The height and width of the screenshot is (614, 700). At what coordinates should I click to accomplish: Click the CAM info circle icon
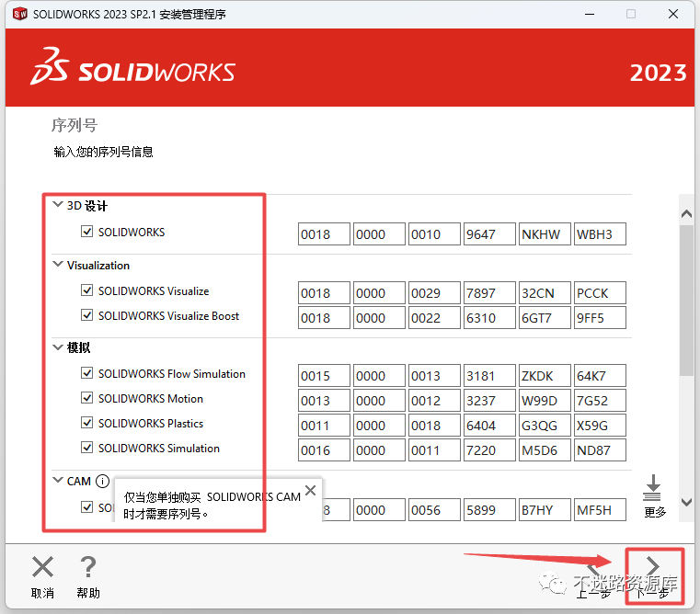pyautogui.click(x=102, y=481)
